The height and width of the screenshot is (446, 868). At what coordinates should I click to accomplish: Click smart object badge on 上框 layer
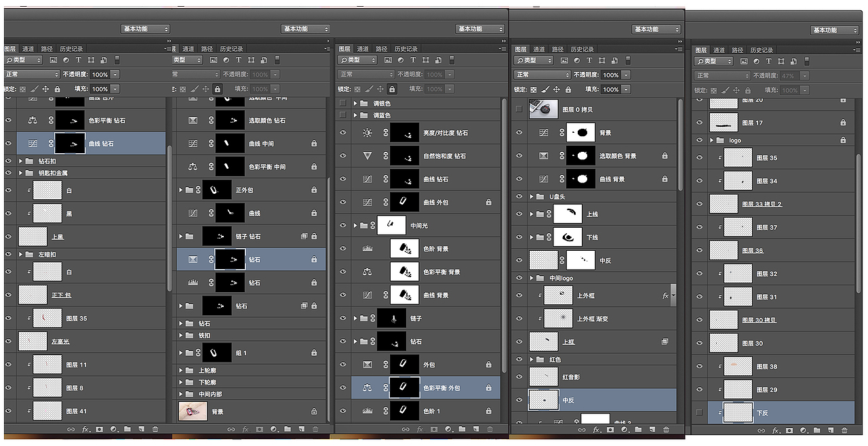pyautogui.click(x=665, y=342)
